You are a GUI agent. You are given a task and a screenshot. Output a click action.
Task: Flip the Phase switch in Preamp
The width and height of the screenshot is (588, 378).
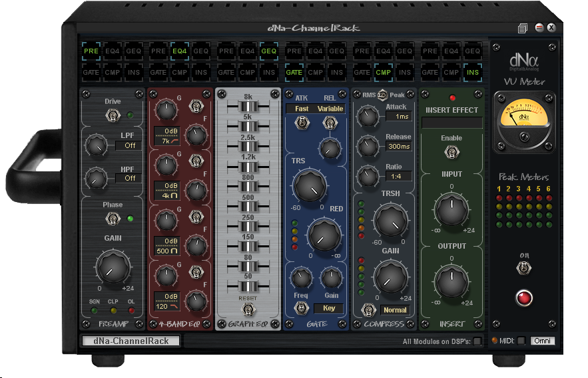(x=113, y=219)
